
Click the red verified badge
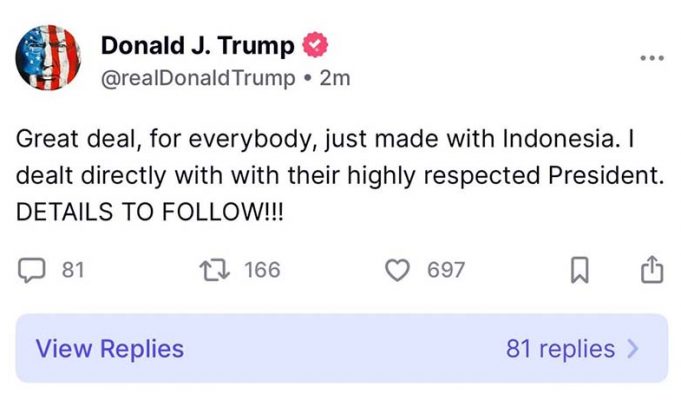click(x=315, y=45)
